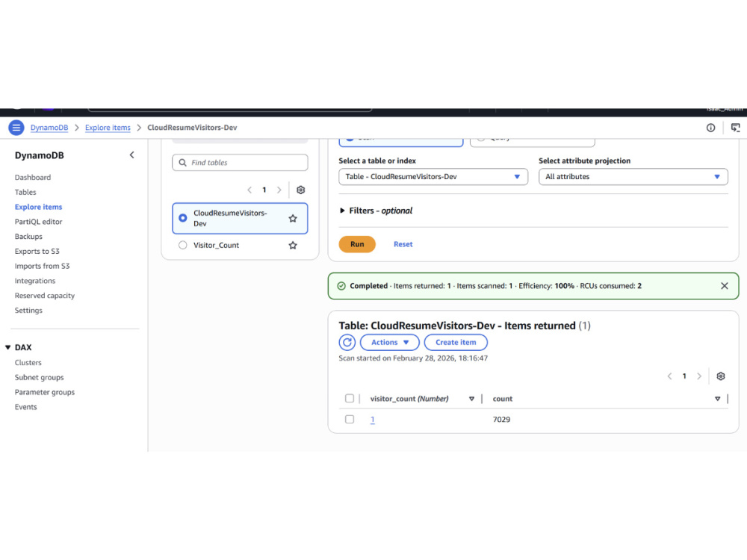The image size is (747, 560).
Task: Click the count column header
Action: pyautogui.click(x=503, y=399)
